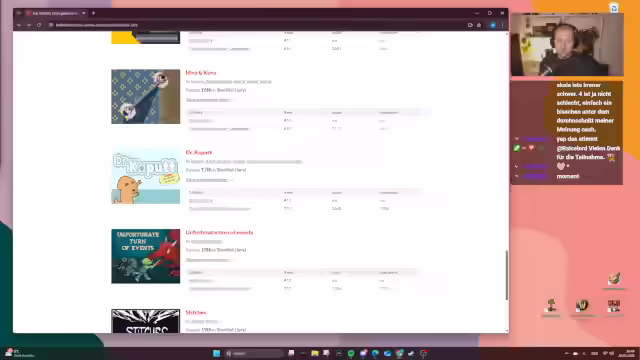640x360 pixels.
Task: Open Spotify from the taskbar
Action: (x=351, y=353)
